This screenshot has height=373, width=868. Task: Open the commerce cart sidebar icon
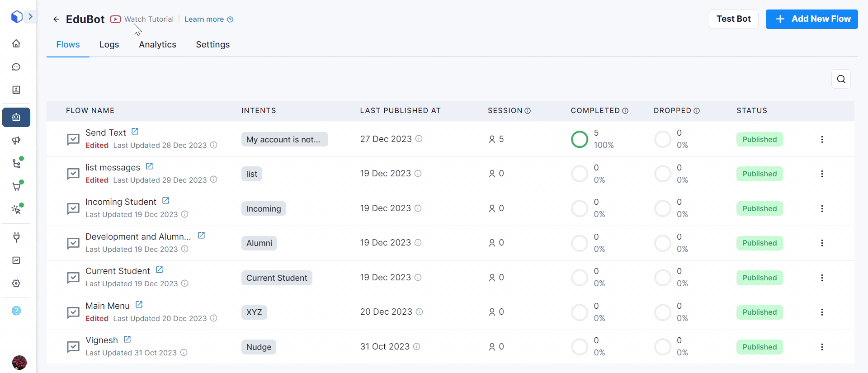coord(16,187)
